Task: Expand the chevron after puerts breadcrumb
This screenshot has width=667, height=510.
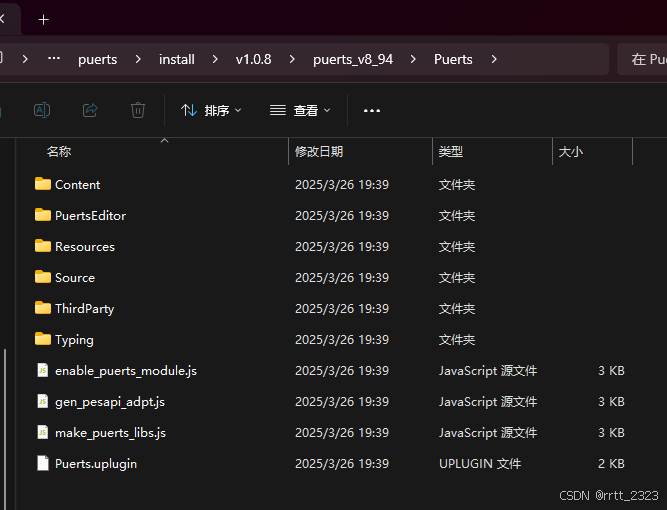Action: (x=138, y=59)
